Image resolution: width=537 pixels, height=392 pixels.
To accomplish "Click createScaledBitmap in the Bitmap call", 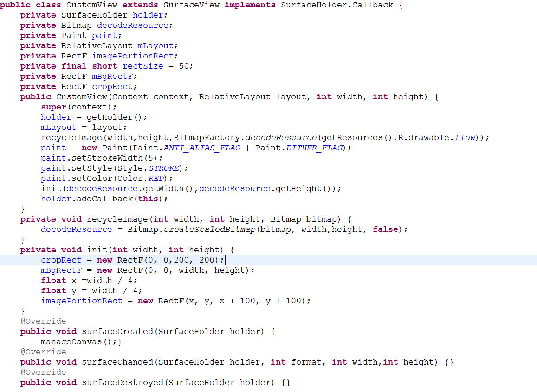I will (x=210, y=230).
